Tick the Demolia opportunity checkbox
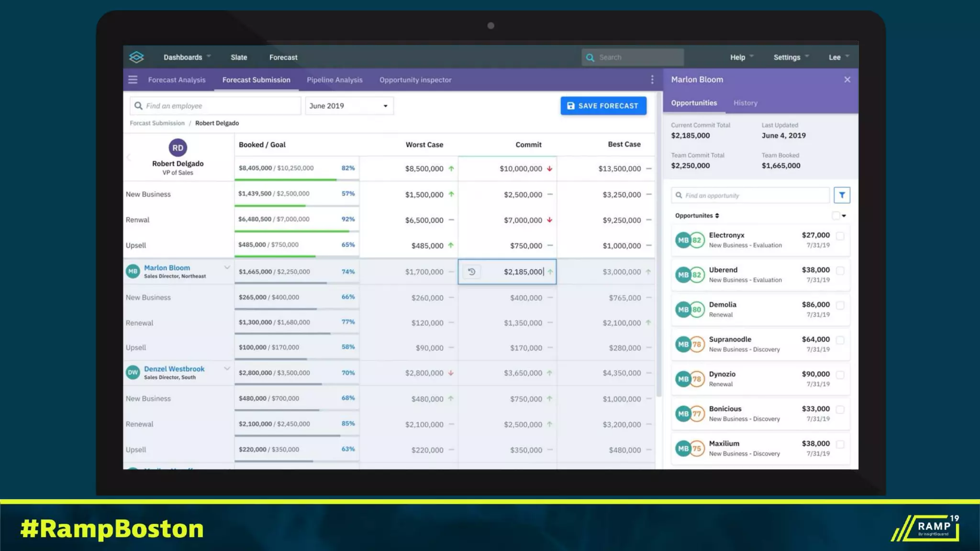 pos(840,305)
